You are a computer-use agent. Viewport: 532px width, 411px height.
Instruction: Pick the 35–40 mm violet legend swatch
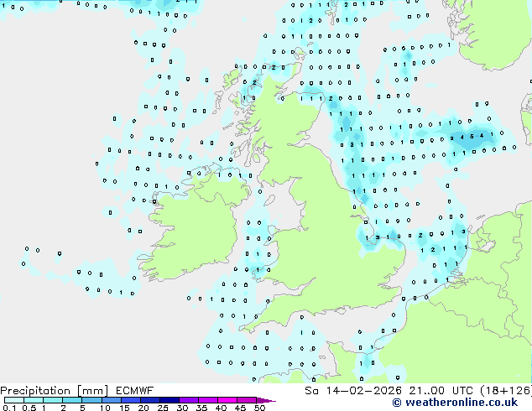tap(207, 400)
